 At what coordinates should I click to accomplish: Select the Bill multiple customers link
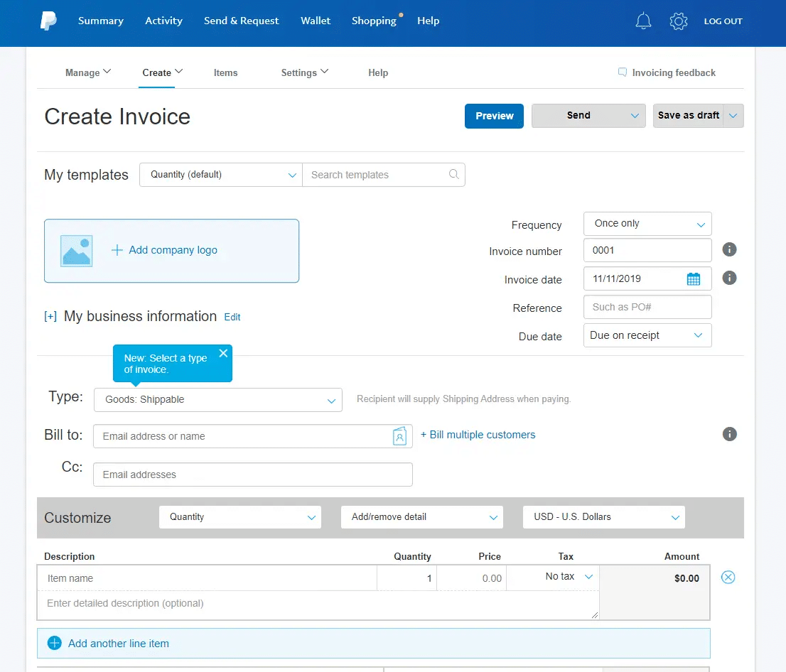478,434
